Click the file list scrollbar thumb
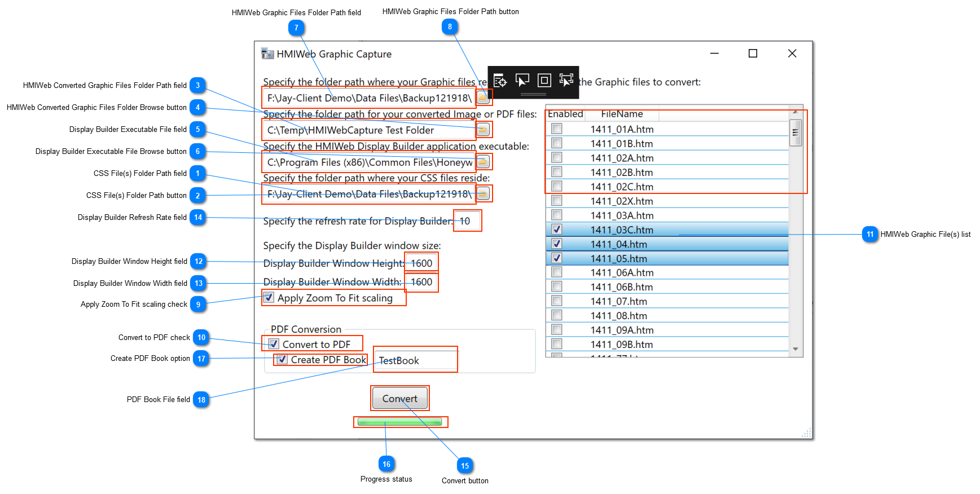The height and width of the screenshot is (494, 980). pos(796,133)
